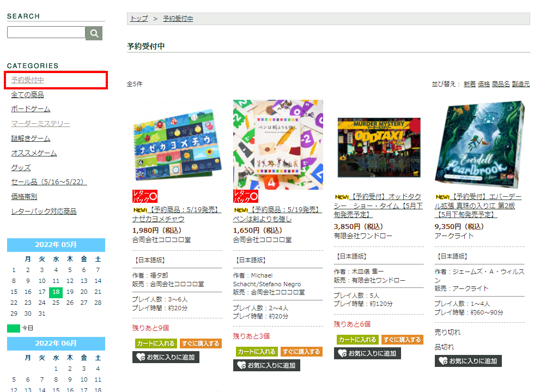Open 謎解きゲーム category
The image size is (546, 392).
pyautogui.click(x=31, y=138)
